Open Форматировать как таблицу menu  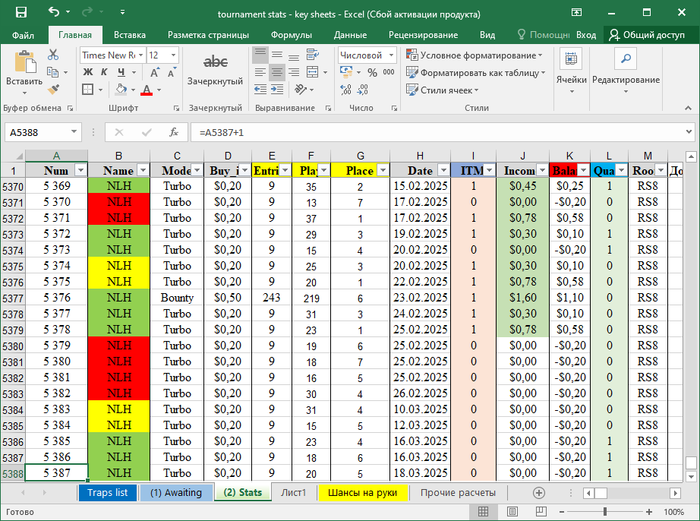point(475,73)
